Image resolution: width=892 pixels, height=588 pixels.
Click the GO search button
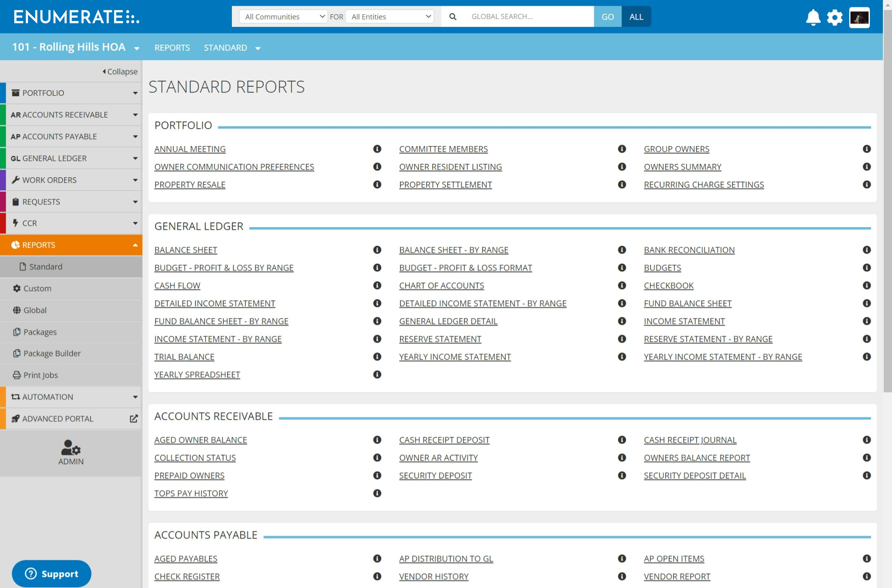coord(607,16)
